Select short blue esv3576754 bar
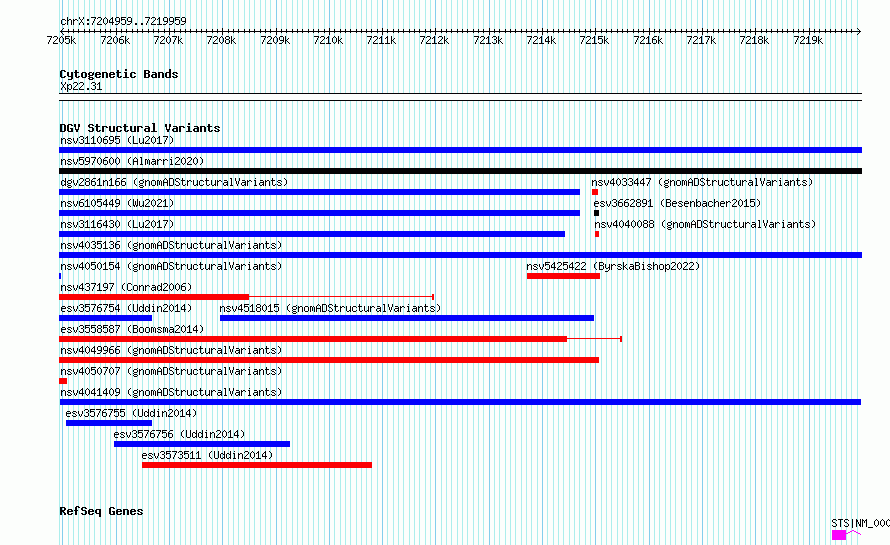This screenshot has width=890, height=545. pos(106,318)
